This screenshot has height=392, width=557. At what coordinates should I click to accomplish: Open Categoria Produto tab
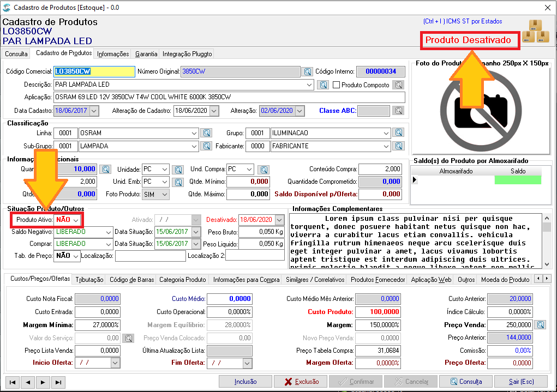(x=183, y=280)
